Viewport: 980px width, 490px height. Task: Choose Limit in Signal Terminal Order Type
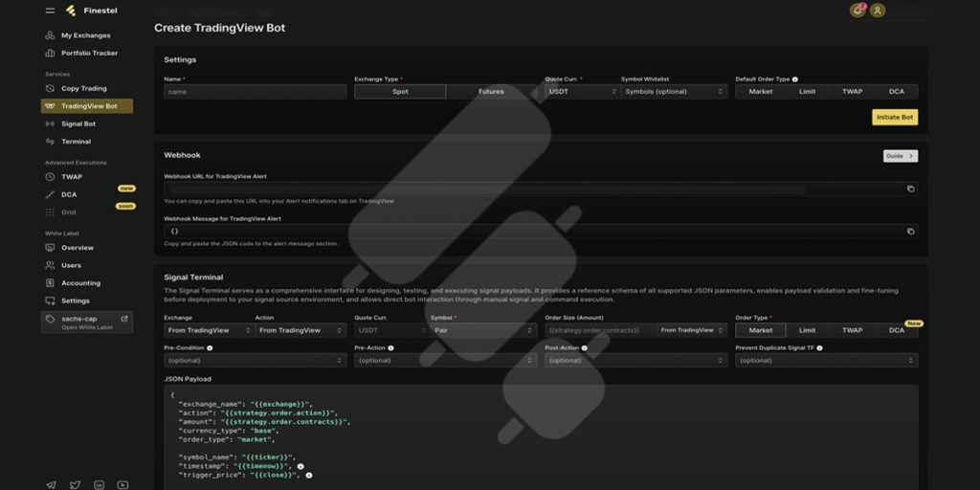[x=807, y=330]
